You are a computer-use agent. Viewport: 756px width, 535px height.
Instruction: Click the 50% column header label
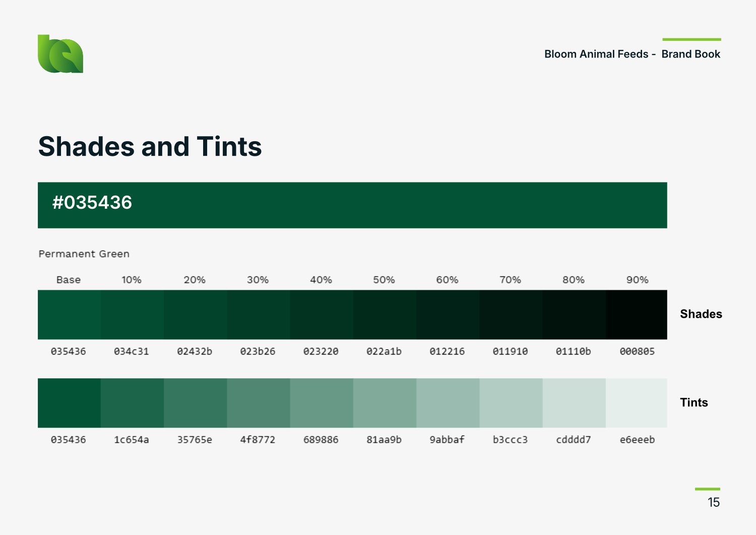point(384,280)
